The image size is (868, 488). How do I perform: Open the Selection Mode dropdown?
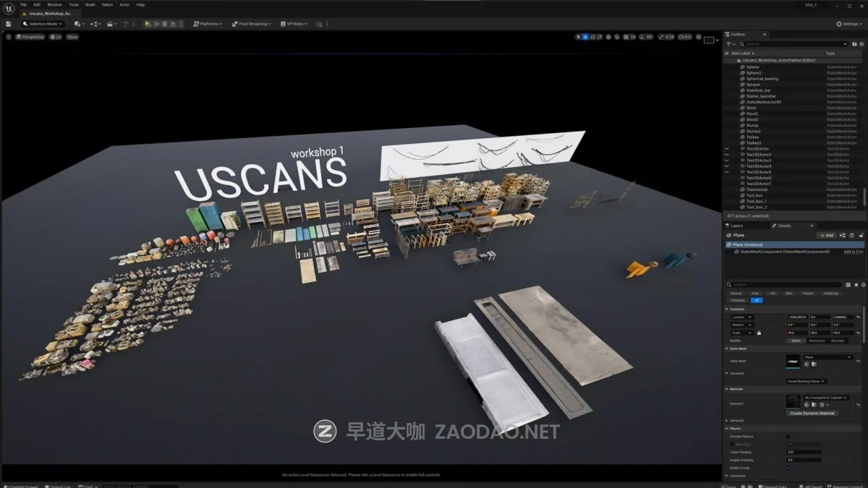43,24
